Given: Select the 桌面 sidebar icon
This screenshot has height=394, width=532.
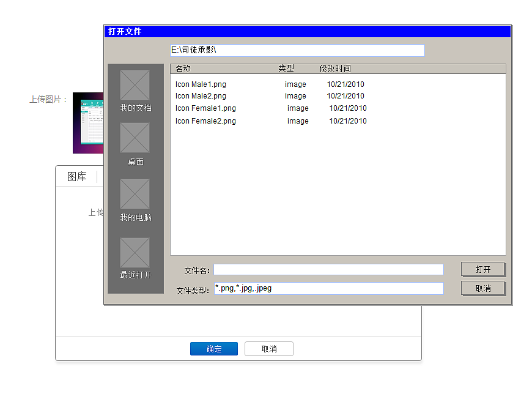Looking at the screenshot, I should (x=135, y=138).
